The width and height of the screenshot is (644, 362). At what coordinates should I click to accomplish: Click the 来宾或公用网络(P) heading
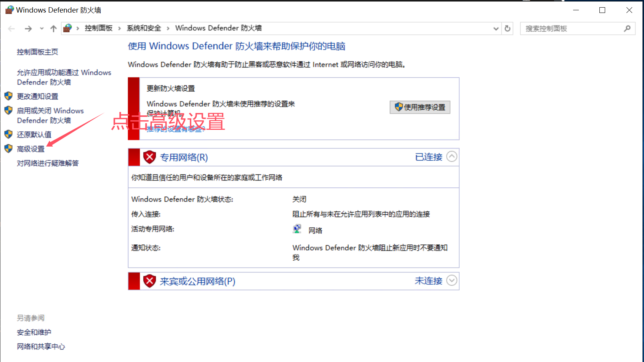198,281
